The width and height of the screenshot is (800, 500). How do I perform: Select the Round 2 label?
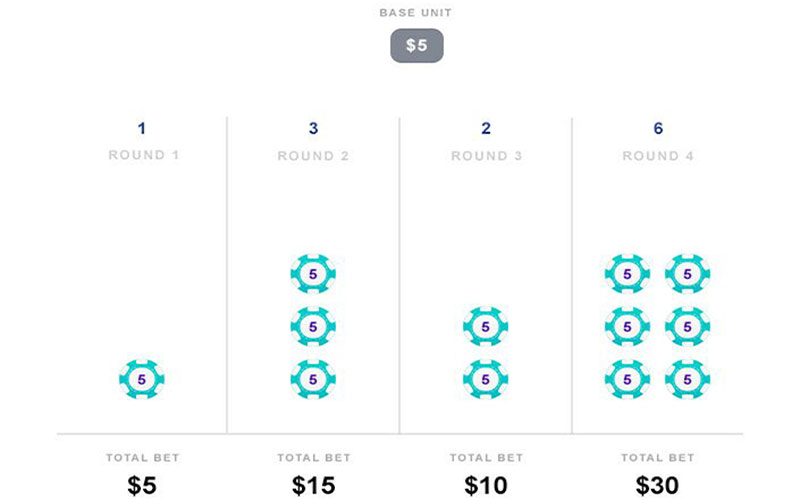(314, 156)
